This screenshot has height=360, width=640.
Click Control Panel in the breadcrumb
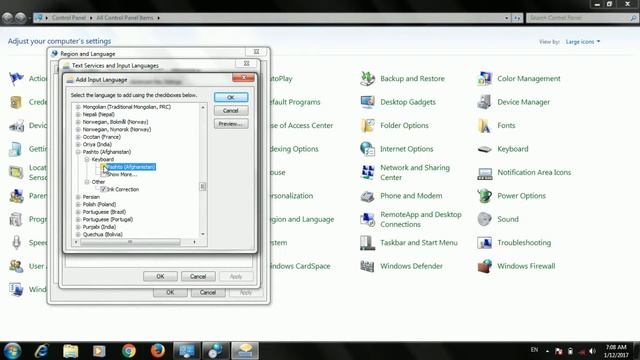point(69,18)
